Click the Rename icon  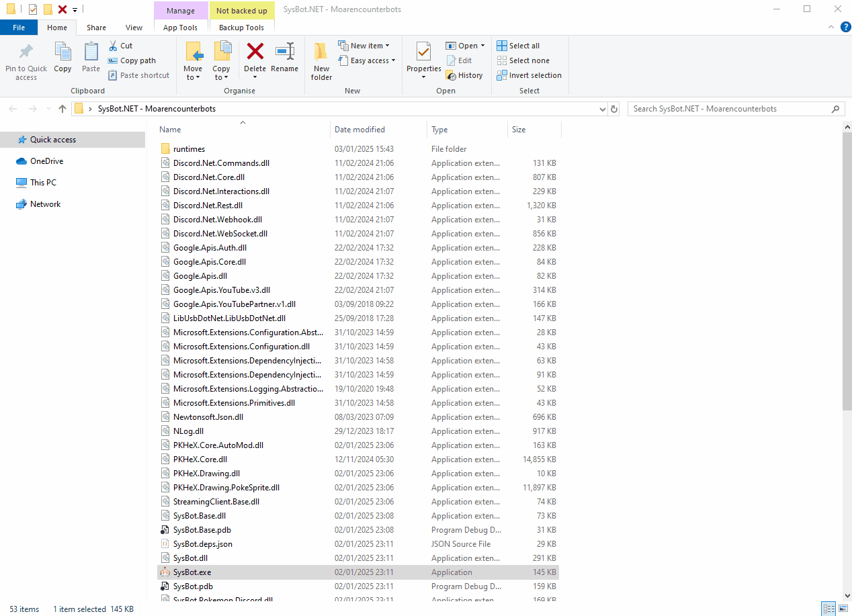pos(285,51)
